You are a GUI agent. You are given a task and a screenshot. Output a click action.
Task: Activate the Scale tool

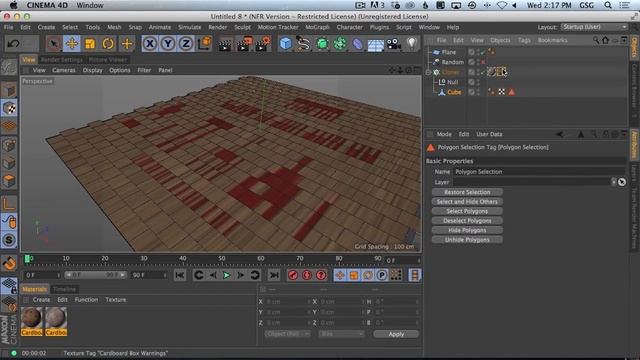click(90, 44)
